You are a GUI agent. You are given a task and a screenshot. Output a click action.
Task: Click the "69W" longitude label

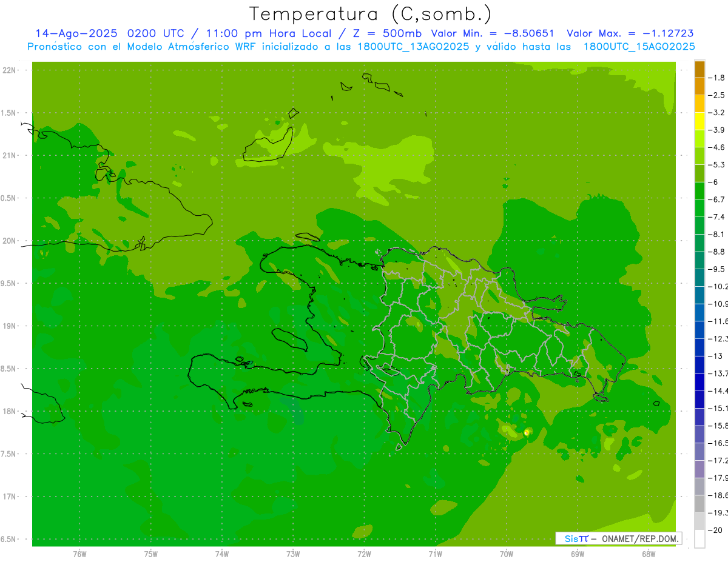tap(578, 554)
